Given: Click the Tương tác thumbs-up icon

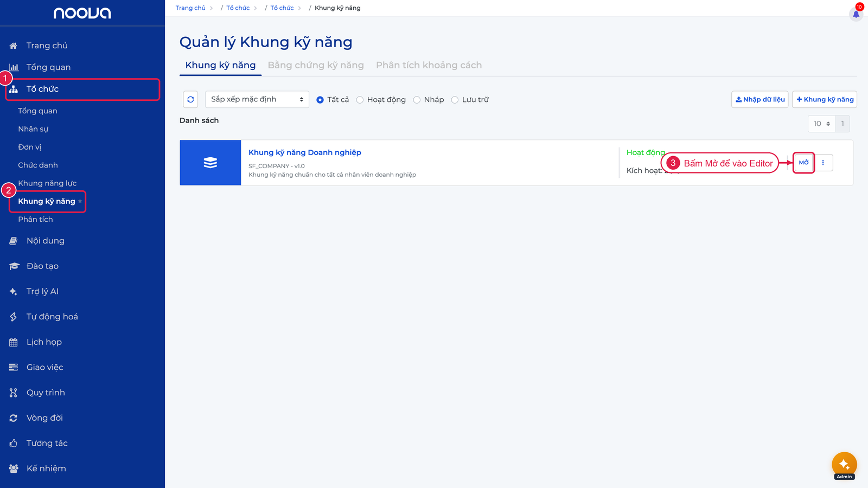Looking at the screenshot, I should pos(14,444).
